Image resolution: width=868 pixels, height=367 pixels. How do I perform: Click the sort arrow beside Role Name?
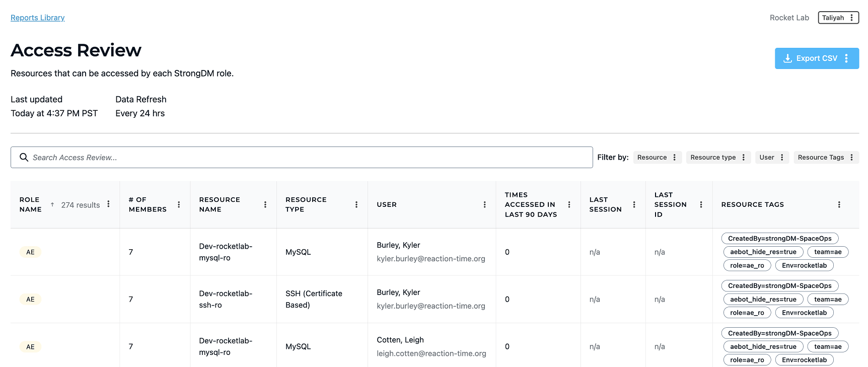point(52,204)
